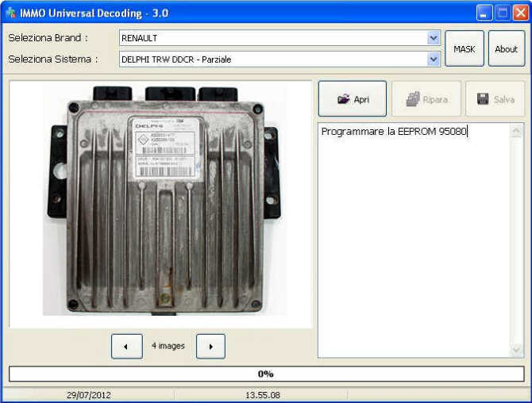532x403 pixels.
Task: Click the MASK button
Action: point(465,48)
